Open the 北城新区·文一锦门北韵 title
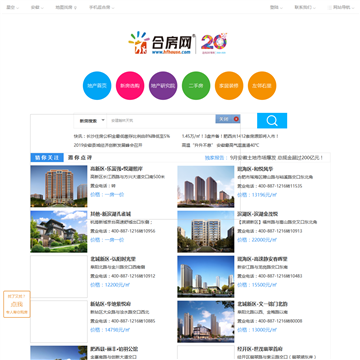 tap(262, 304)
